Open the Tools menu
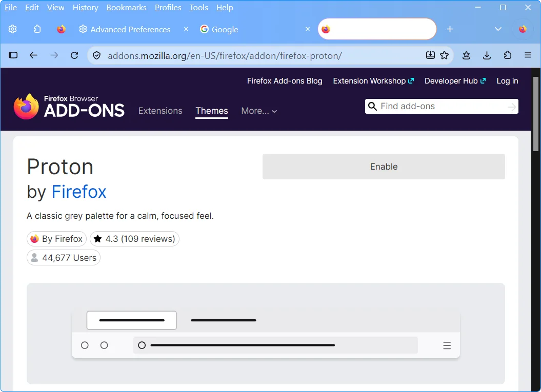 (x=199, y=8)
